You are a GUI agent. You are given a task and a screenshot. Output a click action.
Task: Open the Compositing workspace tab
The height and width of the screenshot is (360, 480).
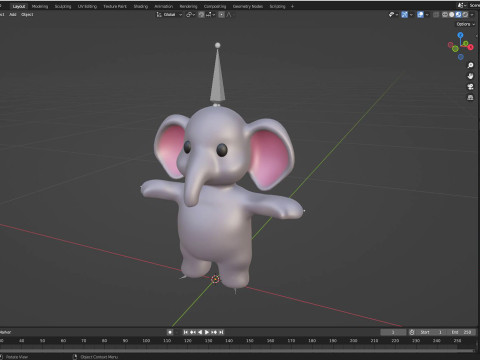tap(215, 6)
